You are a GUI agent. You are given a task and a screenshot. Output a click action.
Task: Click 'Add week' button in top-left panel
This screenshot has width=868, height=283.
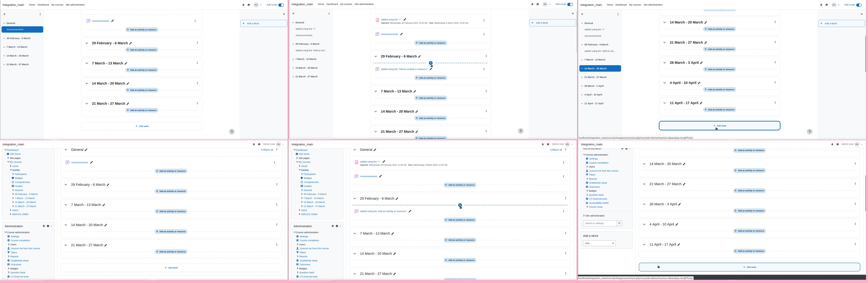point(142,126)
